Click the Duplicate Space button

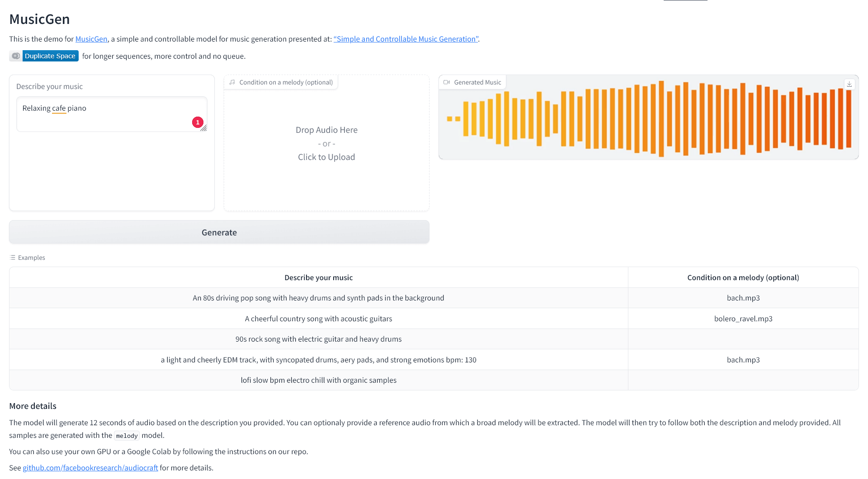tap(50, 56)
